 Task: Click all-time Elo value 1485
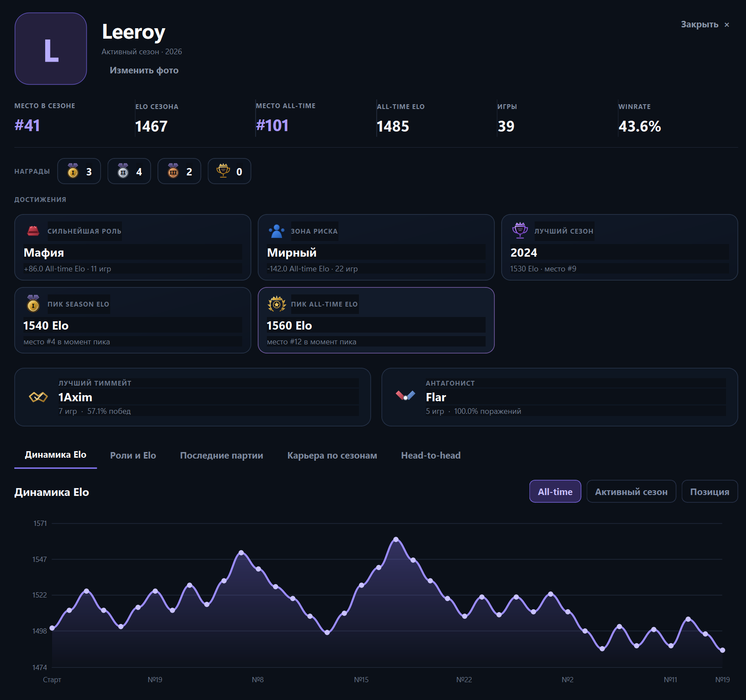point(393,126)
